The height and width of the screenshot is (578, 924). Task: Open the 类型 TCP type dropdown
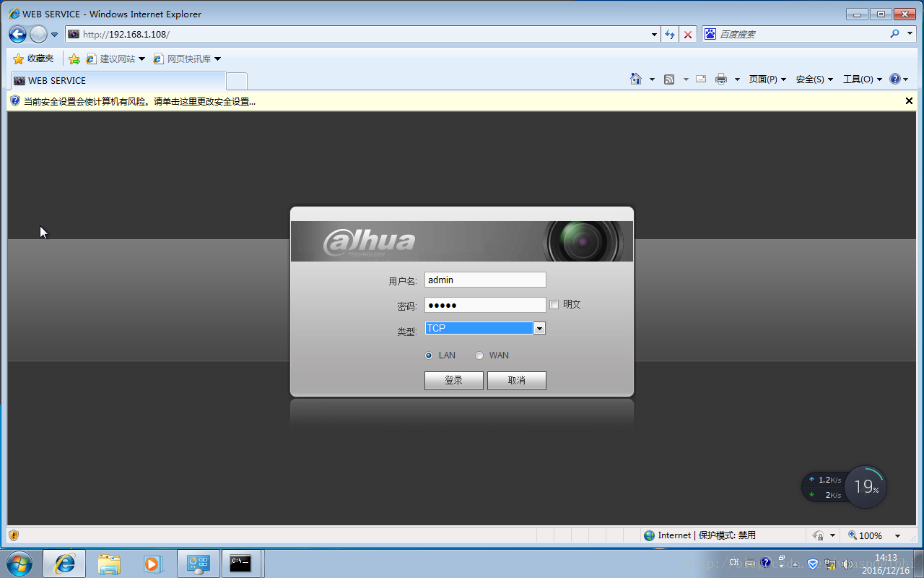tap(485, 328)
